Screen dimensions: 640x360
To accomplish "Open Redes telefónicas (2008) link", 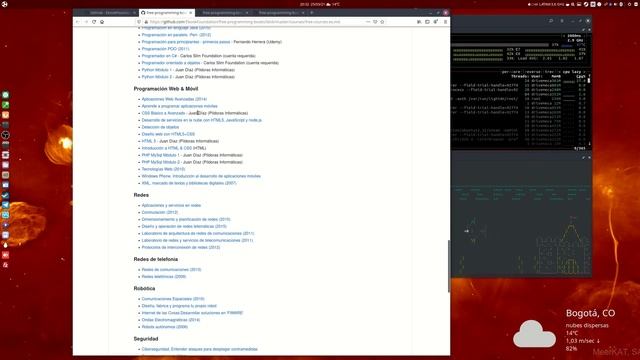I will click(164, 276).
